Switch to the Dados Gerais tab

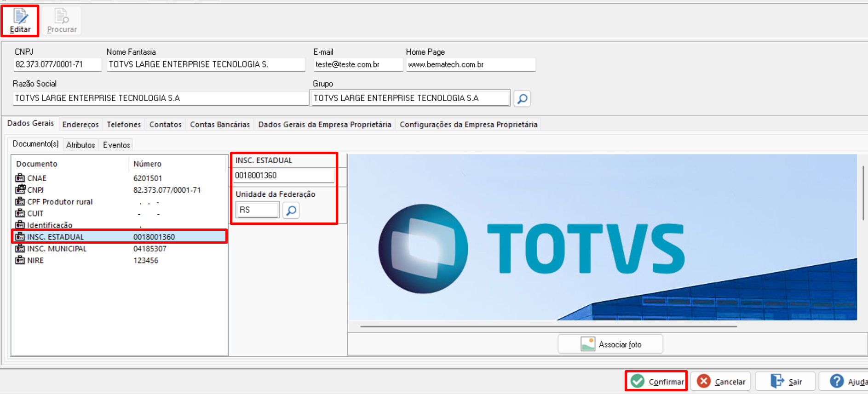click(x=30, y=123)
